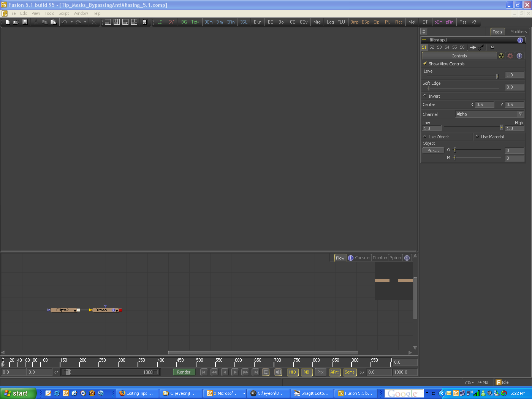The height and width of the screenshot is (399, 532).
Task: Click the info icon next to Flow tab
Action: pyautogui.click(x=351, y=258)
